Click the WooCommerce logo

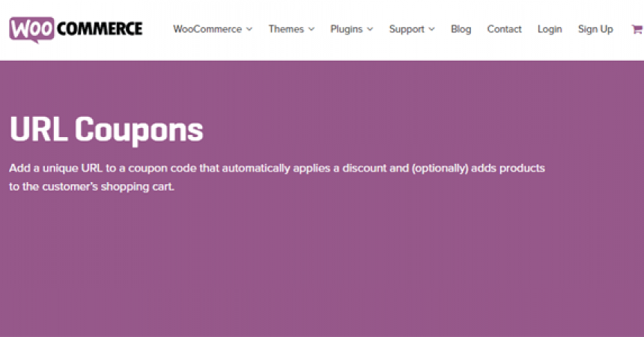point(76,29)
